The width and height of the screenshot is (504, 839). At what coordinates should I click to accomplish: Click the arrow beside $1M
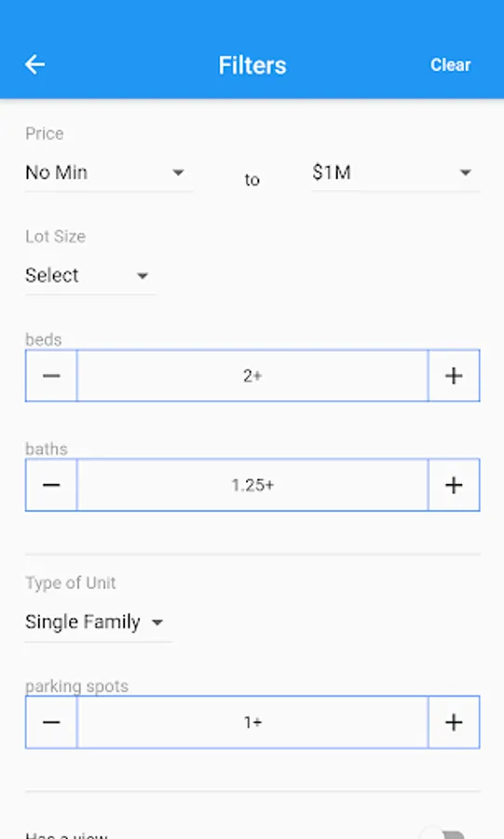click(466, 172)
